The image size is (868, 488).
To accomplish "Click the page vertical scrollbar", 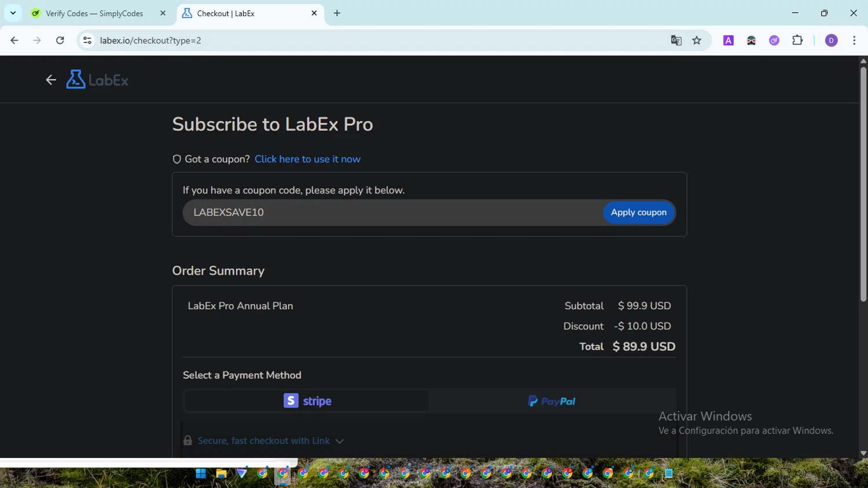I will point(863,184).
